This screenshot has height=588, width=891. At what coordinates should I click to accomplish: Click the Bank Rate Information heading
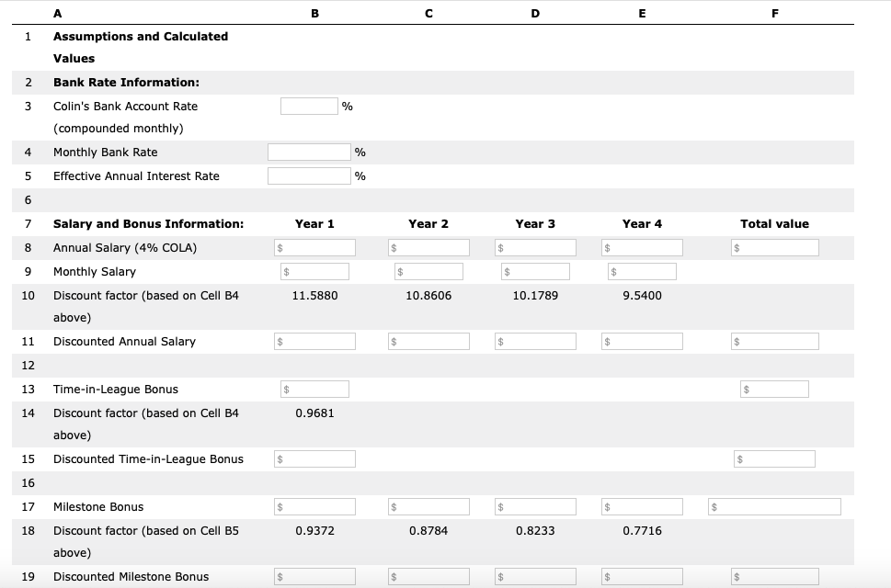pos(126,83)
